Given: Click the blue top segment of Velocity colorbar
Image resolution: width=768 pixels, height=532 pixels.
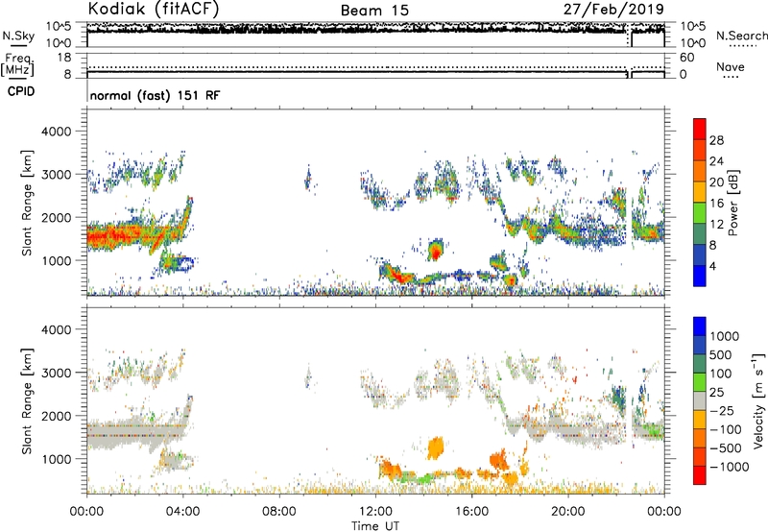Looking at the screenshot, I should 700,326.
